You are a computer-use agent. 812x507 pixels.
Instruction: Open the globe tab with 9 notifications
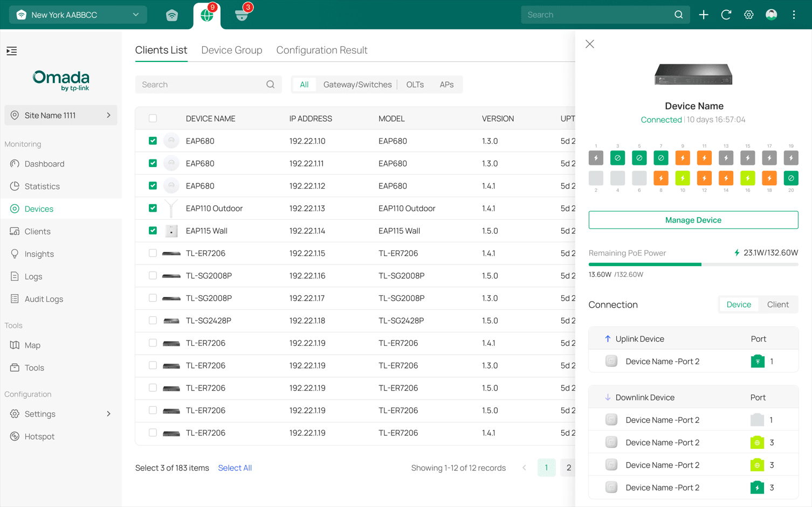(207, 15)
